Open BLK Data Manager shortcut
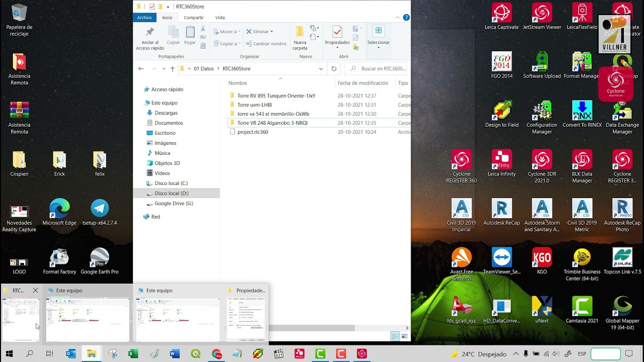The image size is (644, 362). tap(582, 166)
